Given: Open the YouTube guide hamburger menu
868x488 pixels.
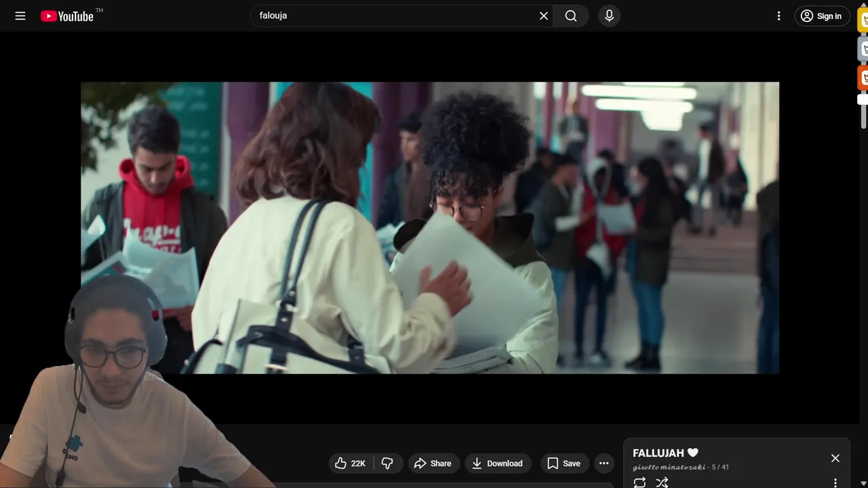Looking at the screenshot, I should point(20,16).
